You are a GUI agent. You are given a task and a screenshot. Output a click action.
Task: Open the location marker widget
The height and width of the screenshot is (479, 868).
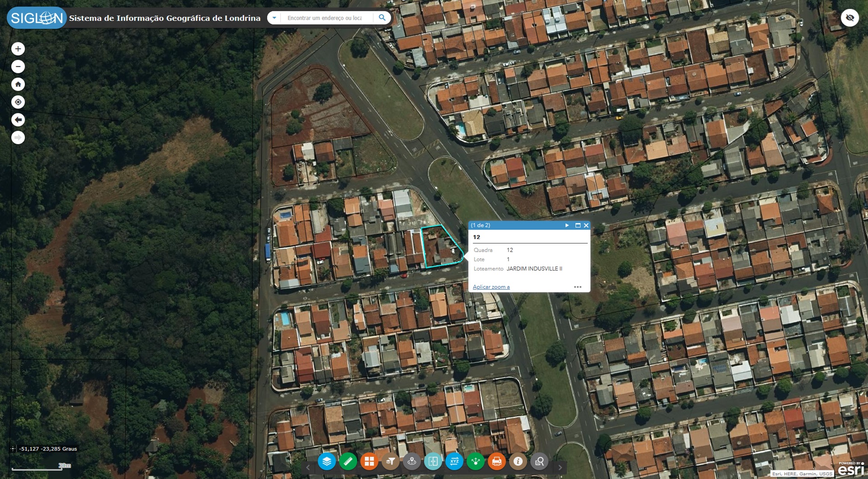[x=412, y=461]
